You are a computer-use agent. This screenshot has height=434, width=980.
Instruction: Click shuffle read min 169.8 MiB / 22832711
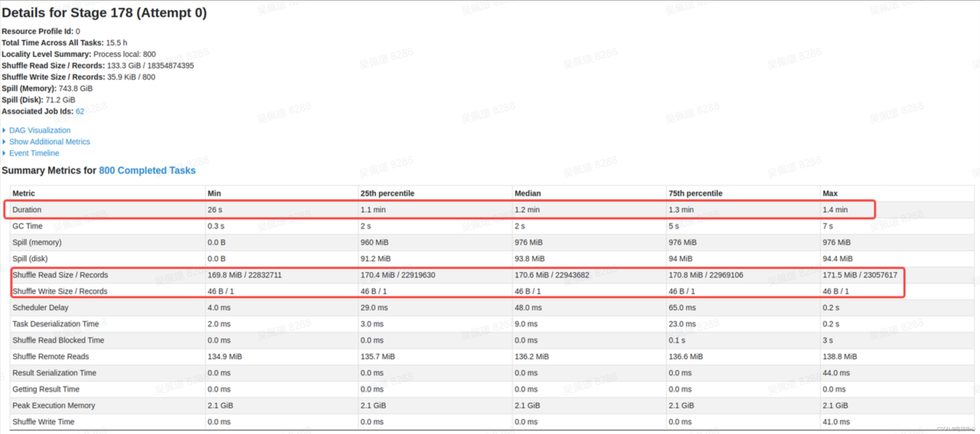click(x=245, y=275)
